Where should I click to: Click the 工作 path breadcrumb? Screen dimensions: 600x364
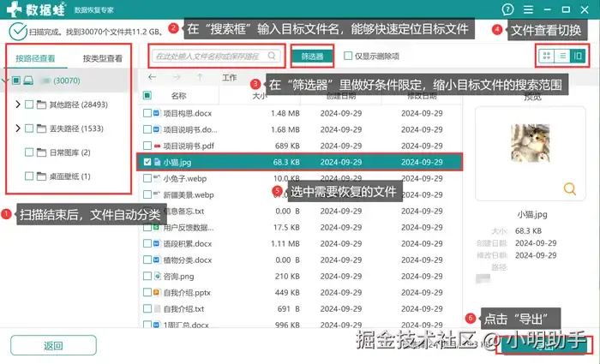229,78
